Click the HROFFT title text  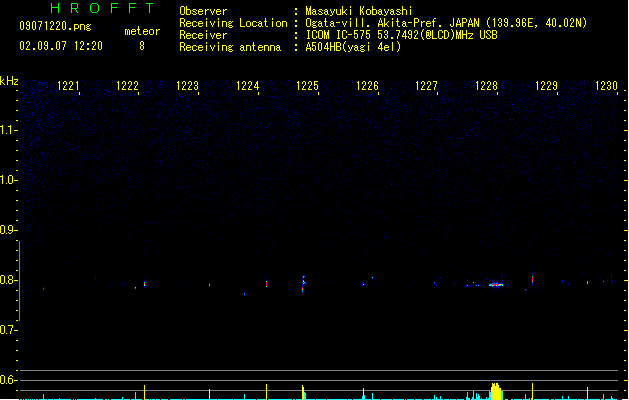pyautogui.click(x=102, y=8)
